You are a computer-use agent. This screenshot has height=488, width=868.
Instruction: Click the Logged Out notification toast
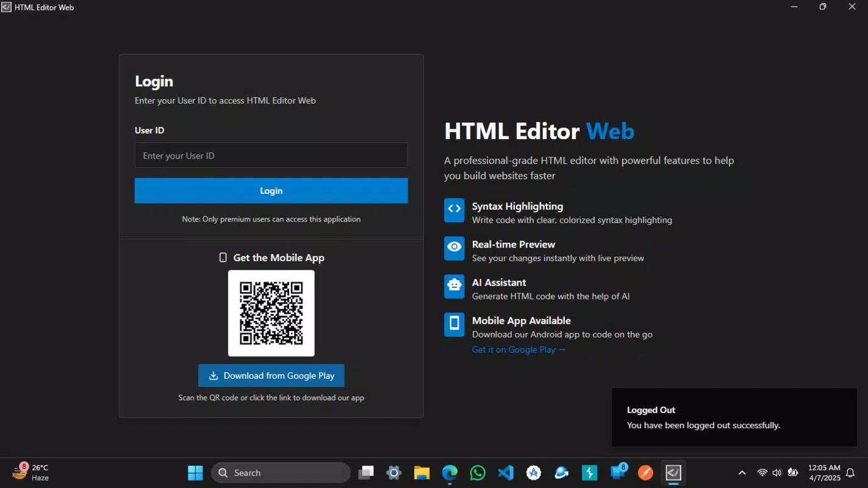(734, 417)
